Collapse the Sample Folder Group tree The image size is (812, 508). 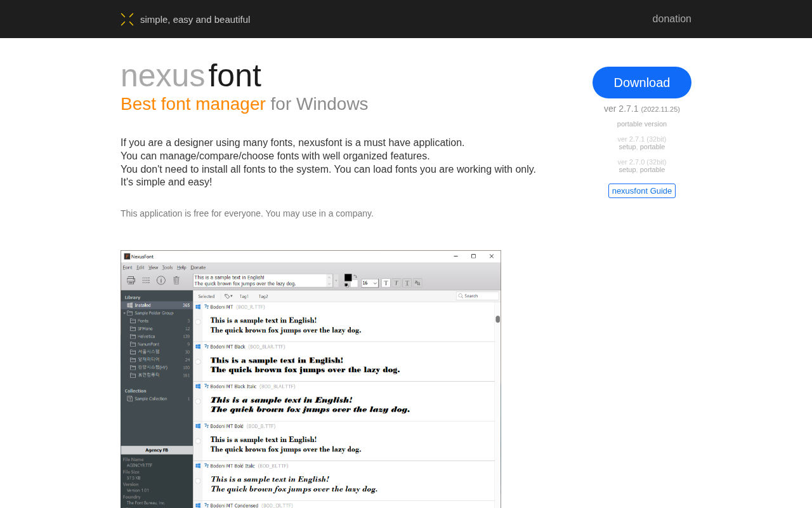click(124, 313)
